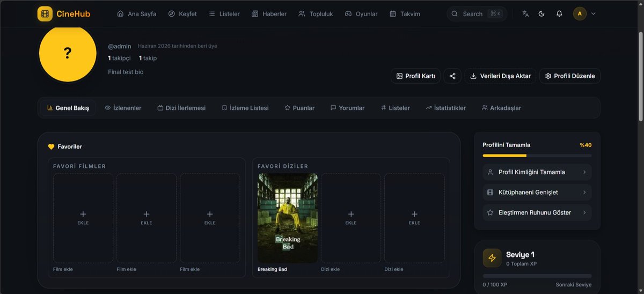644x294 pixels.
Task: Switch to Arkadaşlar tab
Action: (x=501, y=108)
